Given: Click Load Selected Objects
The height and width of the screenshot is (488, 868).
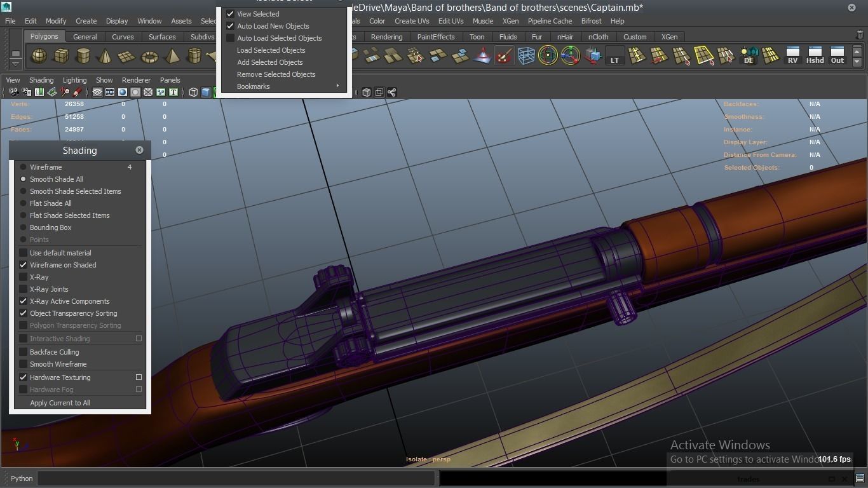Looking at the screenshot, I should pyautogui.click(x=271, y=50).
